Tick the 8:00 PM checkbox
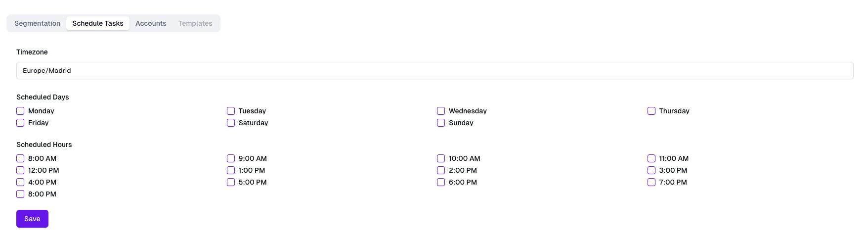This screenshot has height=242, width=868. click(20, 194)
